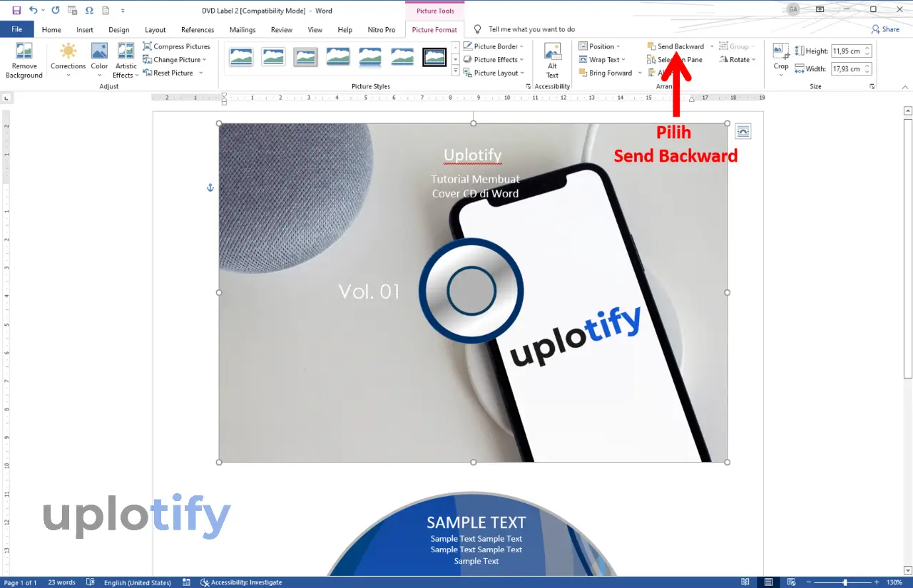Click Accessibility: Investigate in status bar

tap(241, 582)
